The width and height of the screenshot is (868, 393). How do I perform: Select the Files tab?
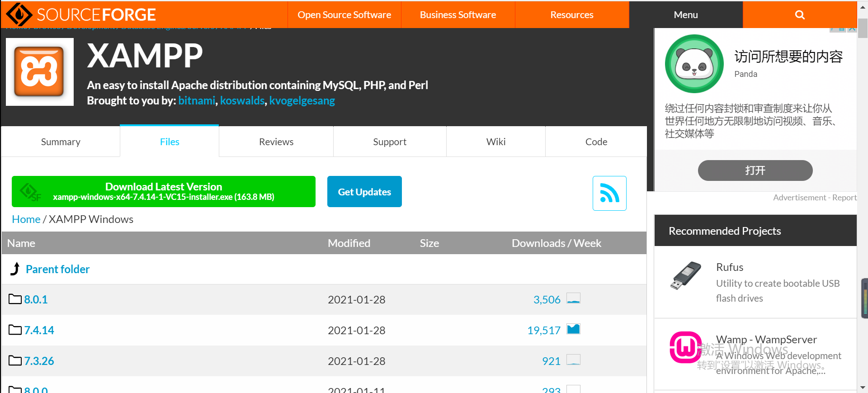click(x=170, y=142)
